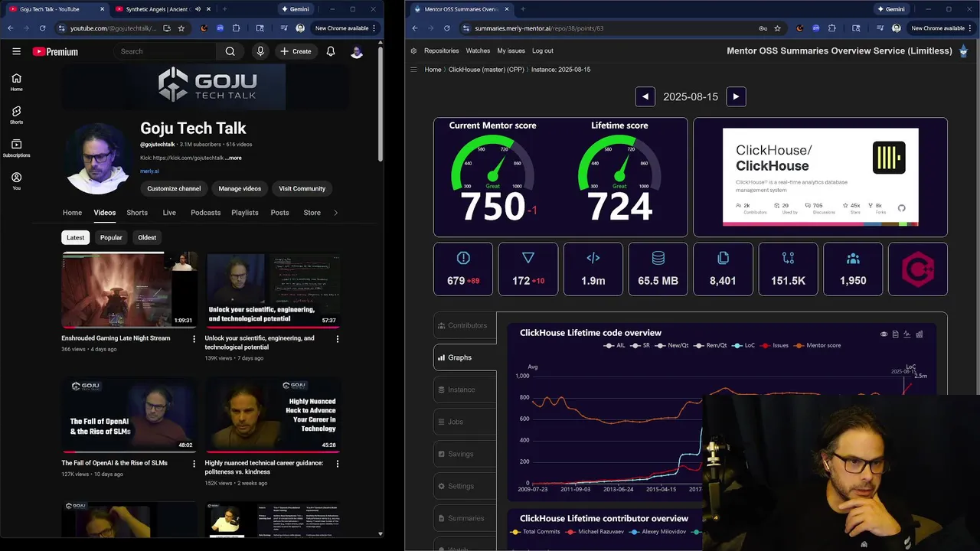Toggle AIL series in chart legend

click(x=615, y=345)
